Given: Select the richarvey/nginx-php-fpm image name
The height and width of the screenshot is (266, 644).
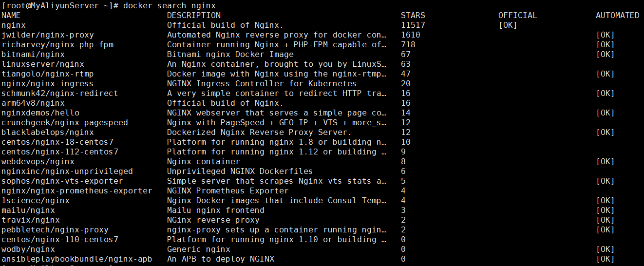Looking at the screenshot, I should pyautogui.click(x=57, y=44).
